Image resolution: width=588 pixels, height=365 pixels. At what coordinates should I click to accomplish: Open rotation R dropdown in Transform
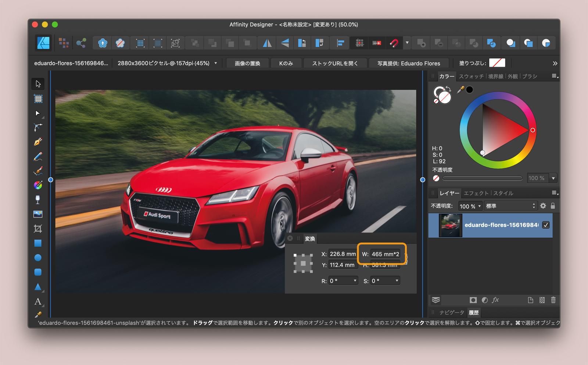[355, 281]
